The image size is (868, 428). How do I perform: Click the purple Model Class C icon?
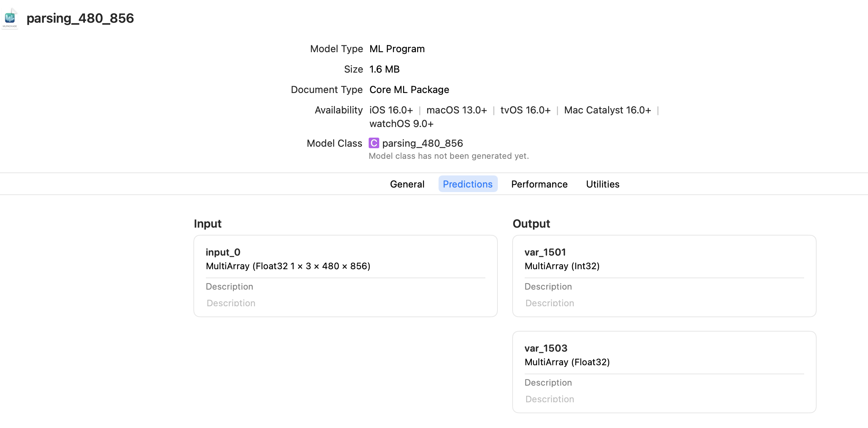(x=374, y=143)
